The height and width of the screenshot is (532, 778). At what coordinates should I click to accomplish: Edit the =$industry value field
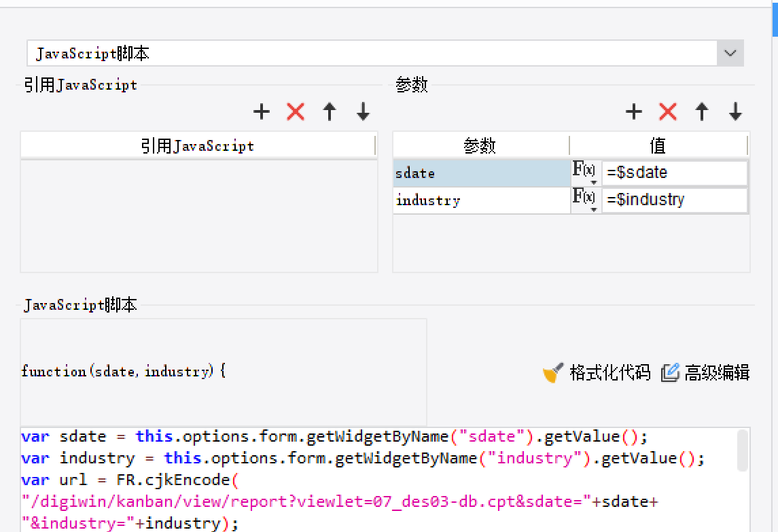(x=674, y=200)
